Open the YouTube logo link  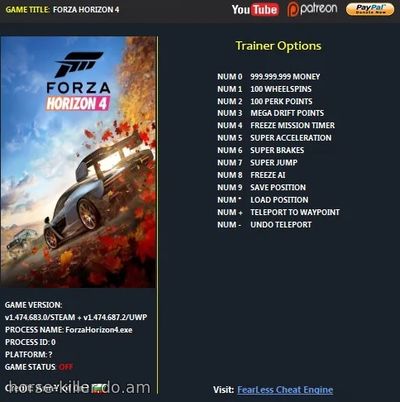click(255, 10)
